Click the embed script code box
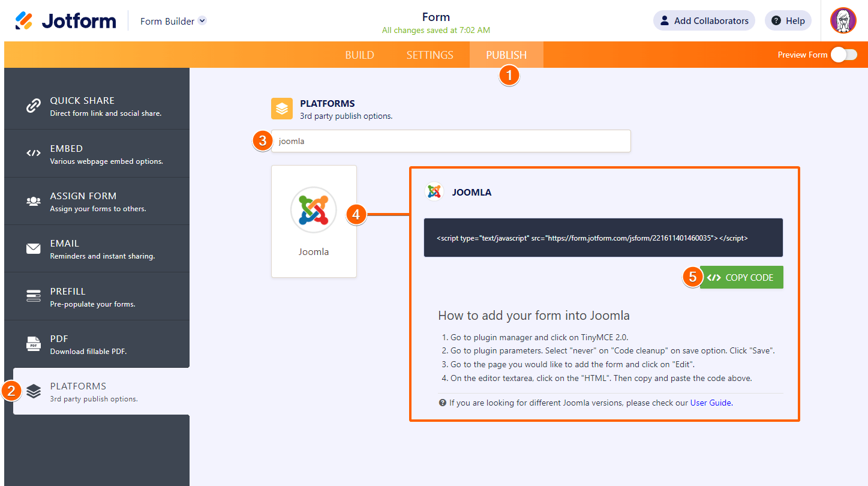Image resolution: width=868 pixels, height=486 pixels. pyautogui.click(x=603, y=238)
